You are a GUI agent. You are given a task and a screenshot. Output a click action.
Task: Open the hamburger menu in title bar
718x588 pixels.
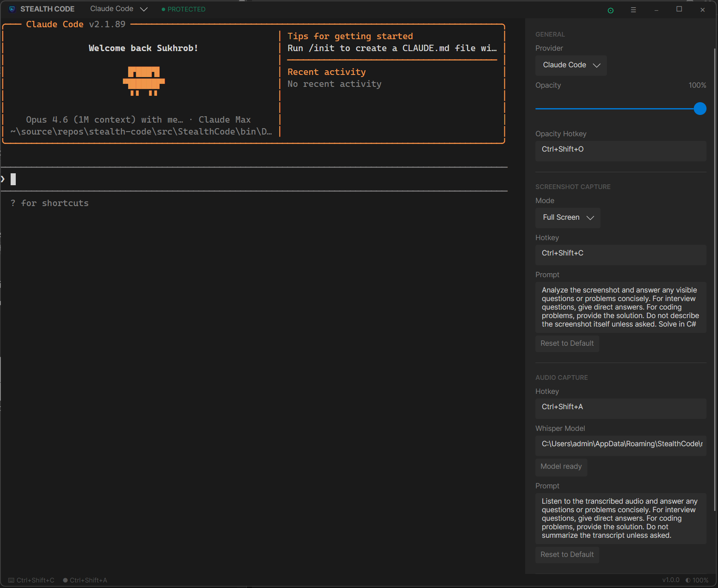point(633,10)
